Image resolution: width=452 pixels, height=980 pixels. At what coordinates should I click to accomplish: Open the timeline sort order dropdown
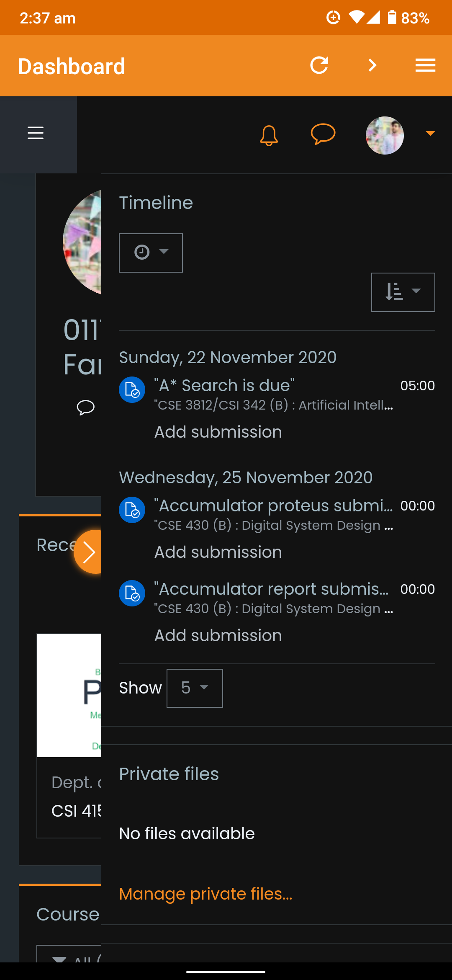403,292
